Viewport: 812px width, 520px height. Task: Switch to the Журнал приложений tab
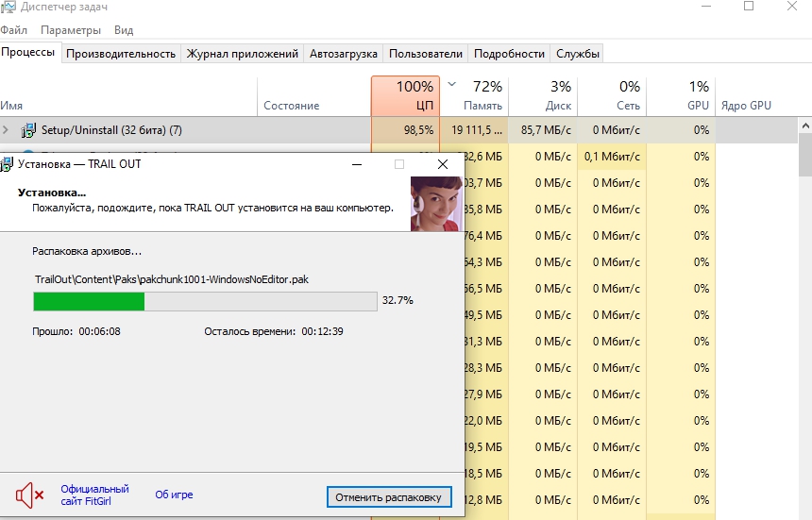point(243,54)
